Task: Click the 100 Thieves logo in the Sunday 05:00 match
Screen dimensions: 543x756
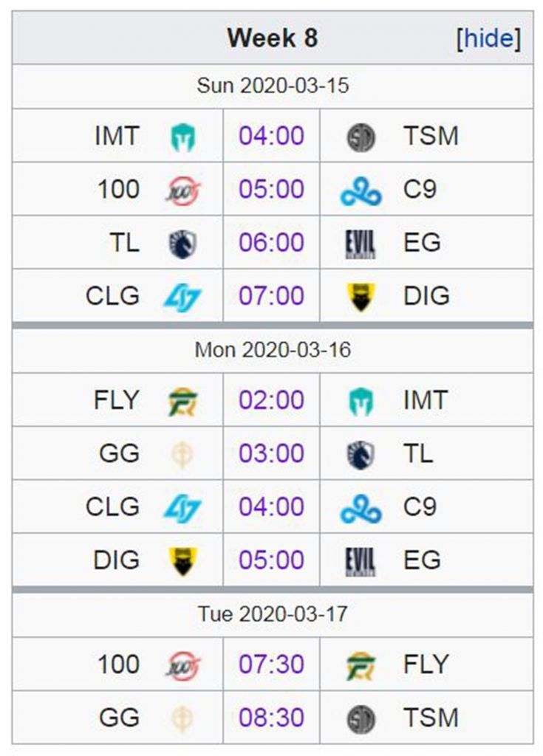Action: pyautogui.click(x=183, y=190)
